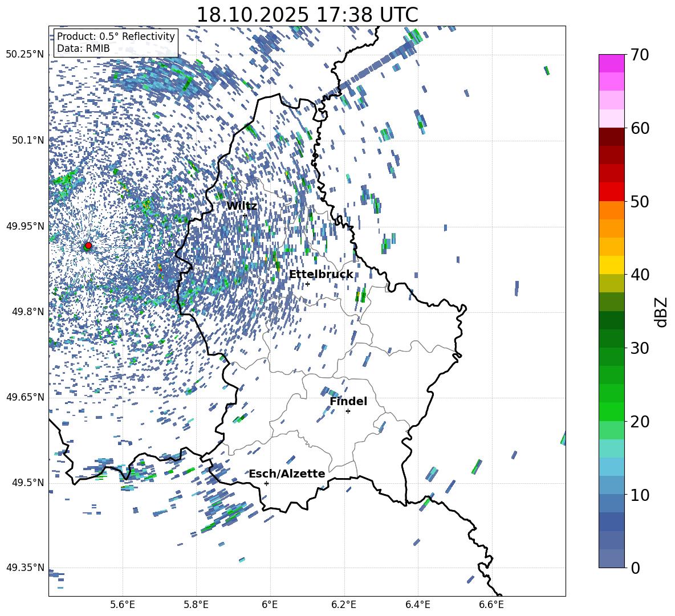Click the Esch/Alzette station cross marker
675x616 pixels.
[x=266, y=483]
